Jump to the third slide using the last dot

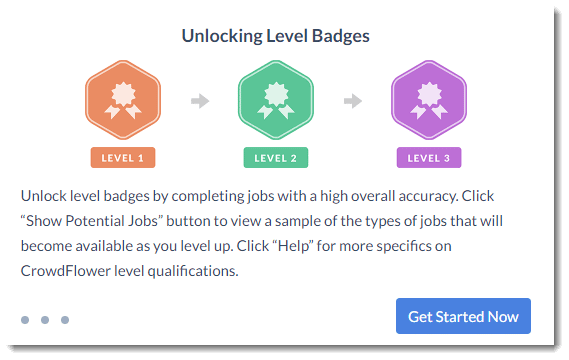pos(65,320)
